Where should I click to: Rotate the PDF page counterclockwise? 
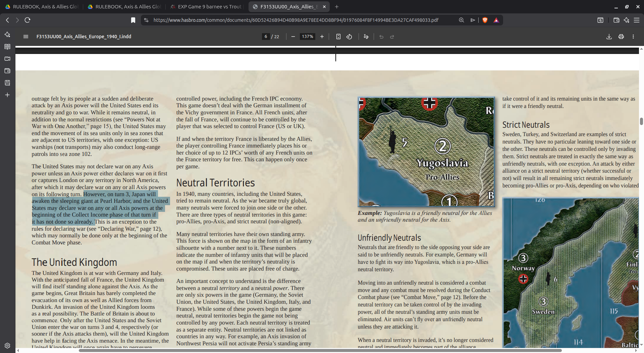pyautogui.click(x=349, y=37)
